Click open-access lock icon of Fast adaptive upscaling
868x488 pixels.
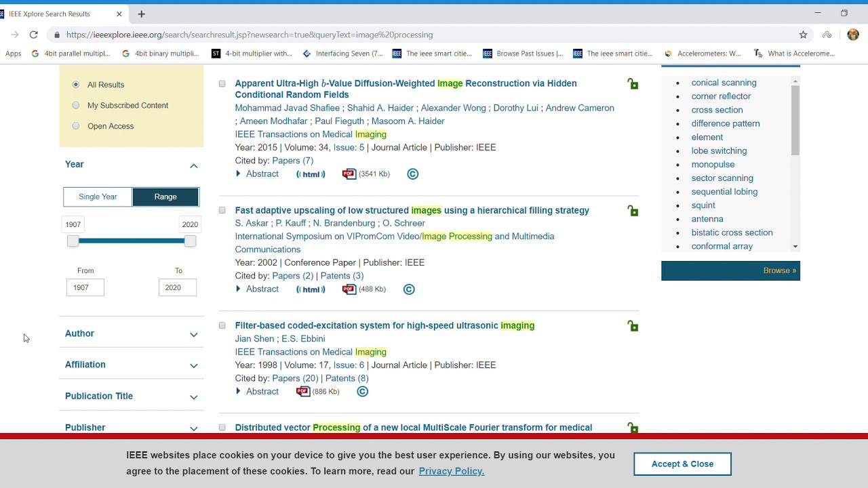tap(633, 211)
